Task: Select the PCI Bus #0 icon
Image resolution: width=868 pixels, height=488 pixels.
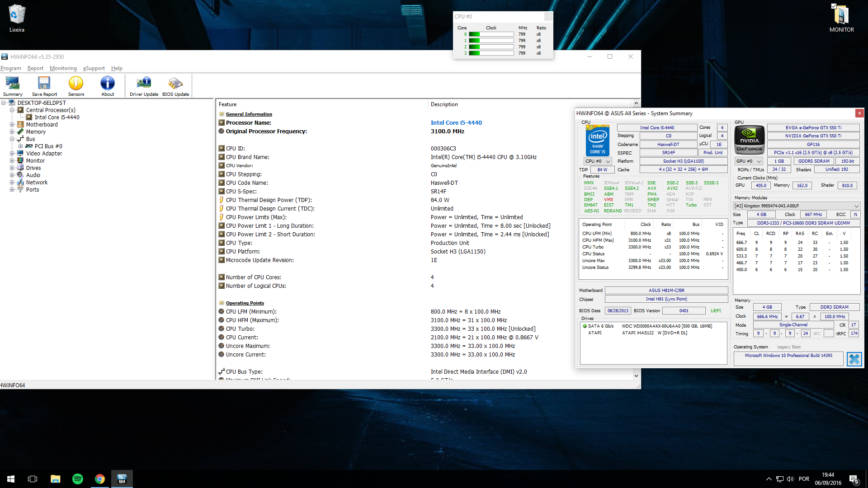Action: (29, 146)
